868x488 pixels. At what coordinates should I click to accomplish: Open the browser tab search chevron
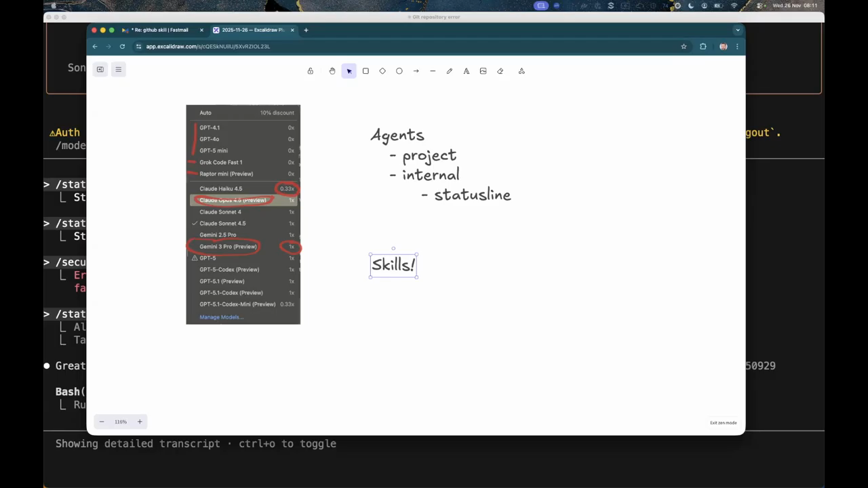pos(738,30)
